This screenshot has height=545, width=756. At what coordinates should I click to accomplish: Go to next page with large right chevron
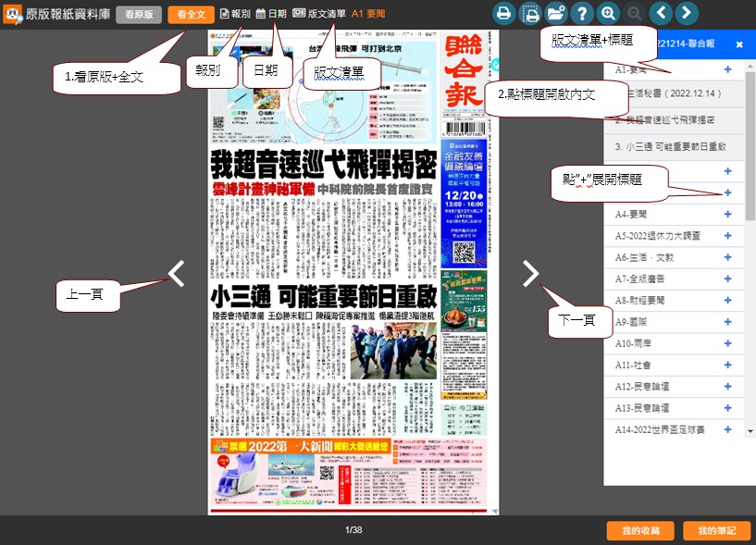coord(530,274)
